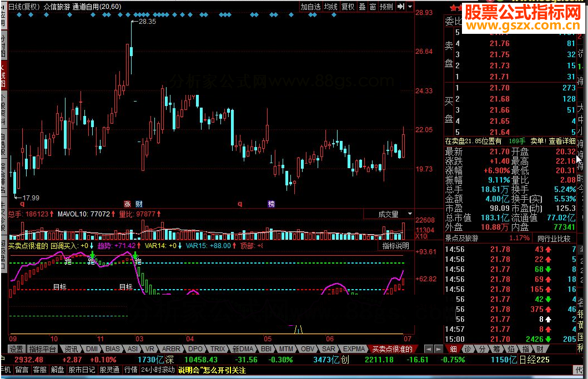Select the 新DMA indicator tab
This screenshot has height=379, width=588.
pos(243,349)
